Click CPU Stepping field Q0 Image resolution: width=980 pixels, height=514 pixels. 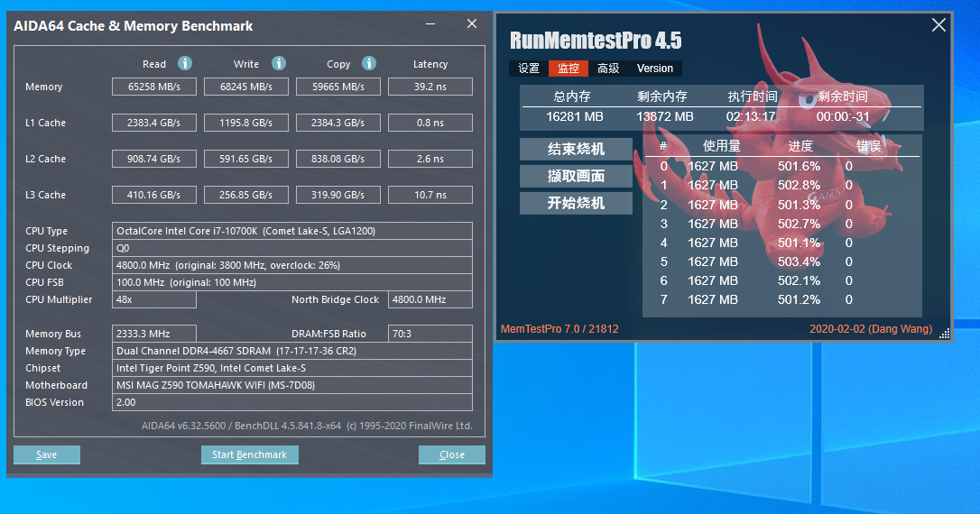pos(291,248)
